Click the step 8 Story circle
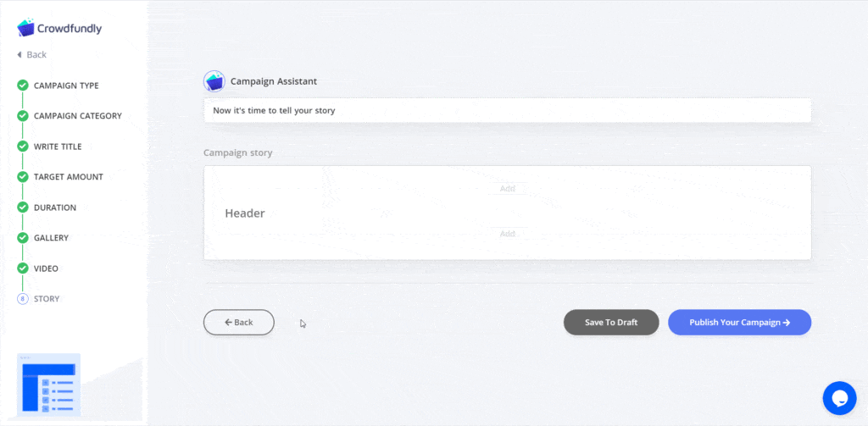The width and height of the screenshot is (868, 426). (x=23, y=299)
